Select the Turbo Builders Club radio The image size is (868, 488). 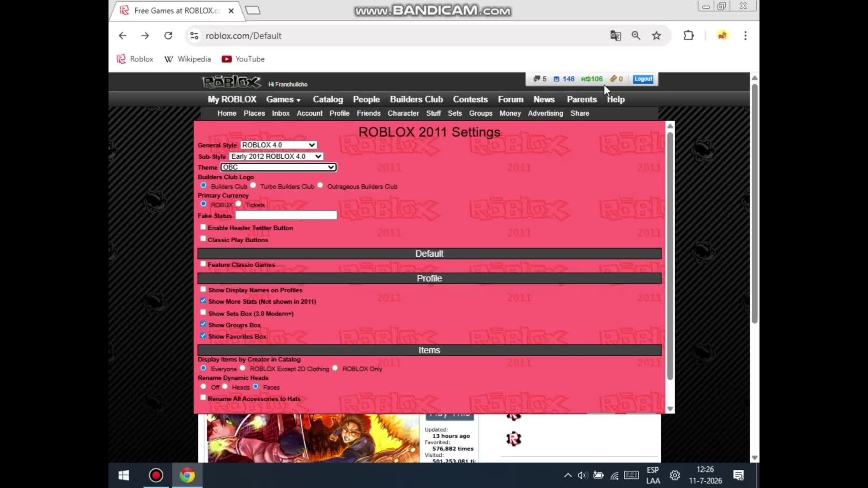[253, 186]
